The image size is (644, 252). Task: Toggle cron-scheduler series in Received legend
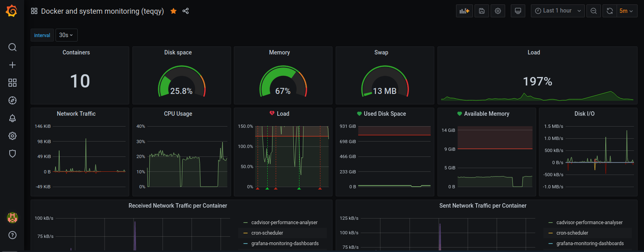[x=267, y=233]
